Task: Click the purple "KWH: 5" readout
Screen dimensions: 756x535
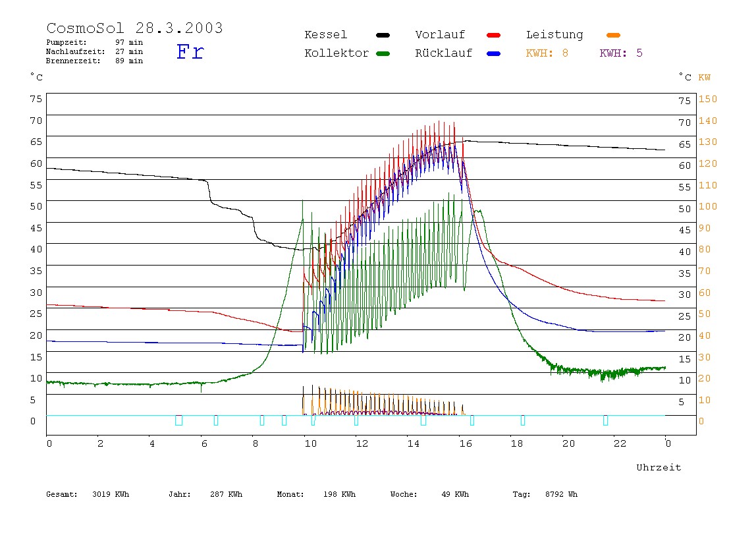Action: (621, 53)
